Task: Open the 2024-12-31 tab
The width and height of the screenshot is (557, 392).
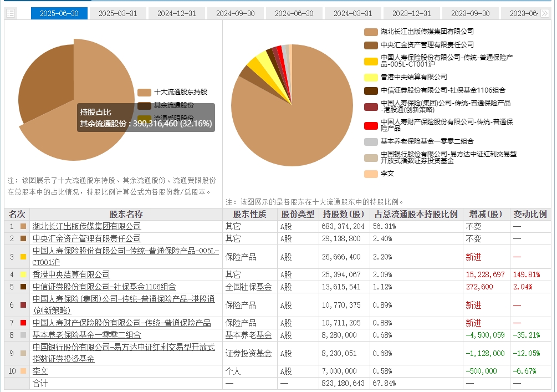Action: 177,13
